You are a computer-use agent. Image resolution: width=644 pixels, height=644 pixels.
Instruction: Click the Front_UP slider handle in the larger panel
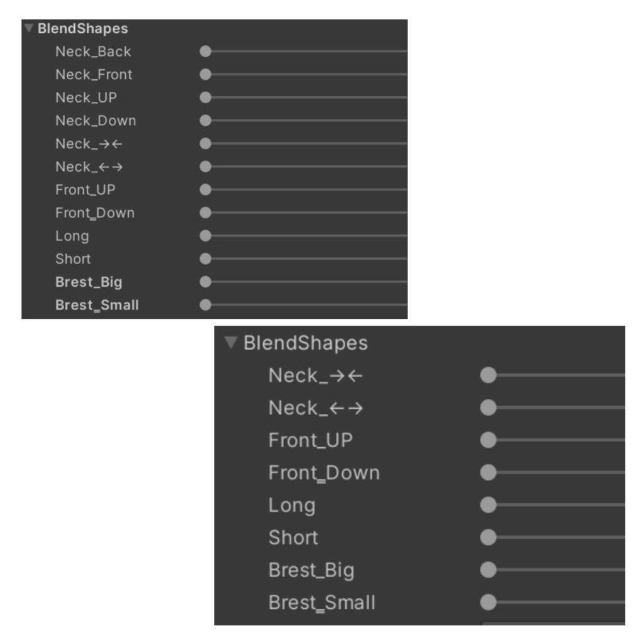(x=488, y=440)
